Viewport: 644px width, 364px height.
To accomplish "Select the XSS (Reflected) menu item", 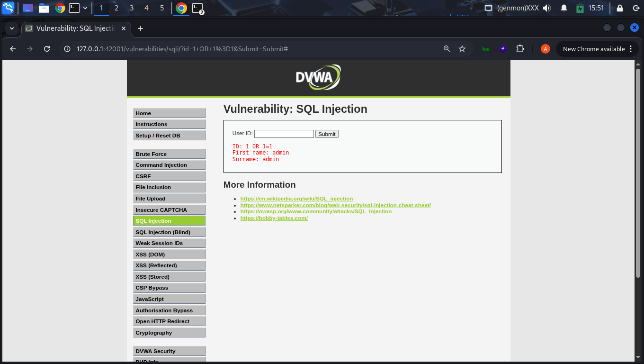I will tap(169, 265).
